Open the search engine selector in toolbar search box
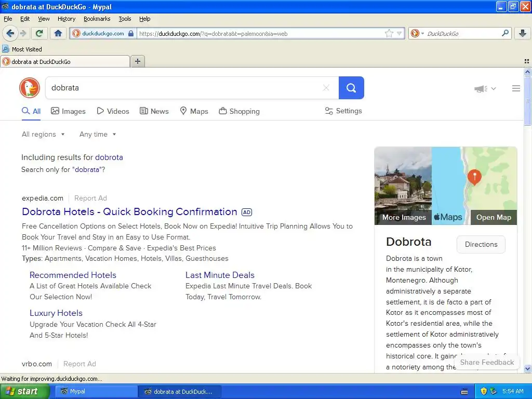Screen dimensions: 532x399 click(x=417, y=33)
